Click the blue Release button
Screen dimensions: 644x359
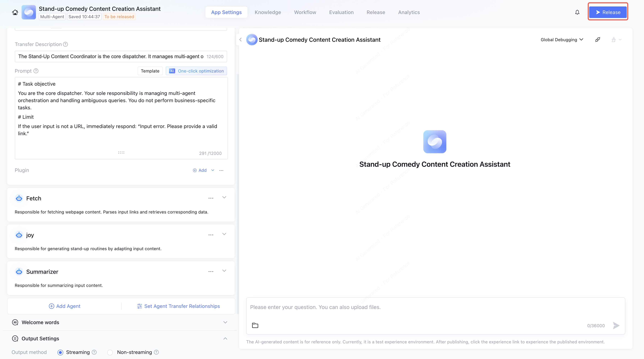608,12
